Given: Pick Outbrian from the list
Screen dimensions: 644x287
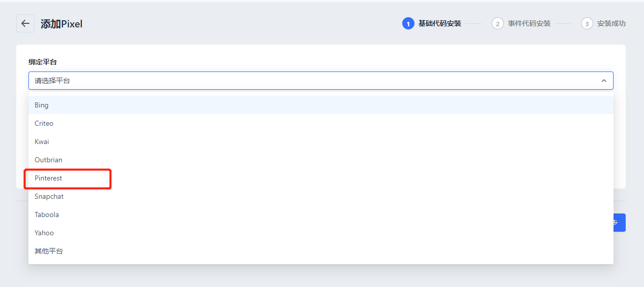Looking at the screenshot, I should click(48, 160).
